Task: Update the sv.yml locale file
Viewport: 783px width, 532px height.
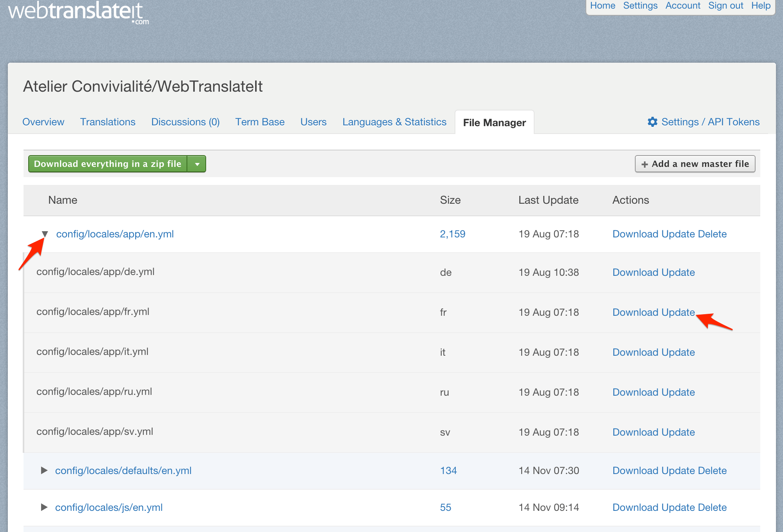Action: click(678, 432)
